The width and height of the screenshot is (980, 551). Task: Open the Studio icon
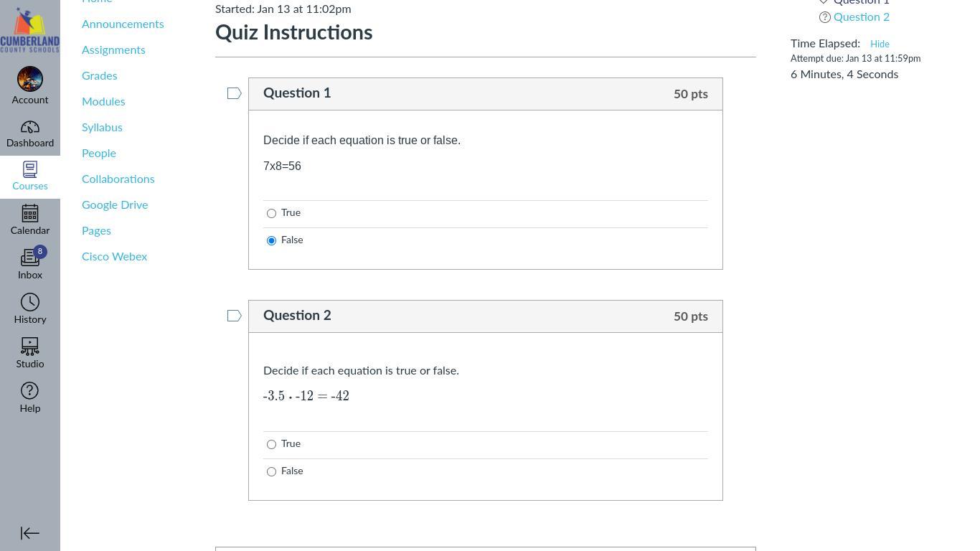click(x=30, y=347)
